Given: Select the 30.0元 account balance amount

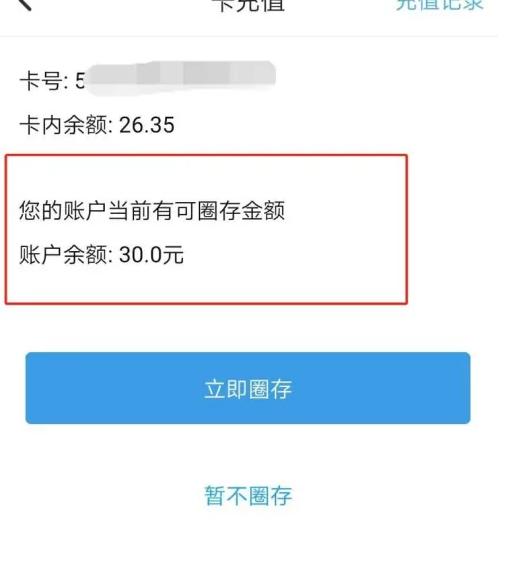Looking at the screenshot, I should [x=151, y=254].
